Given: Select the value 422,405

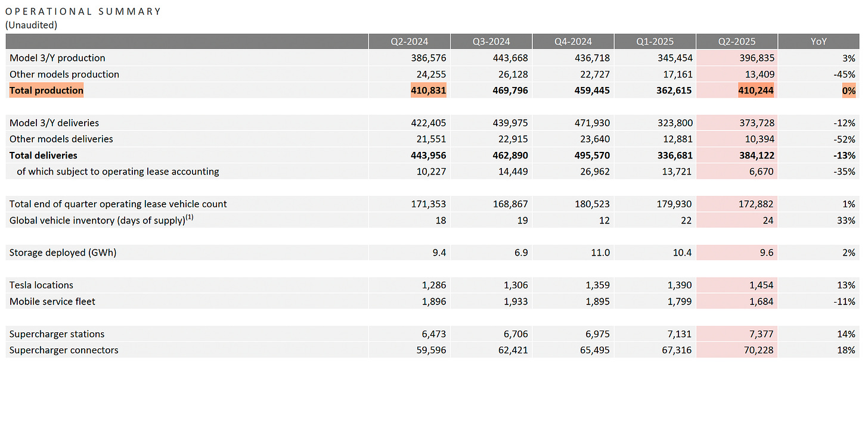Looking at the screenshot, I should pos(429,123).
